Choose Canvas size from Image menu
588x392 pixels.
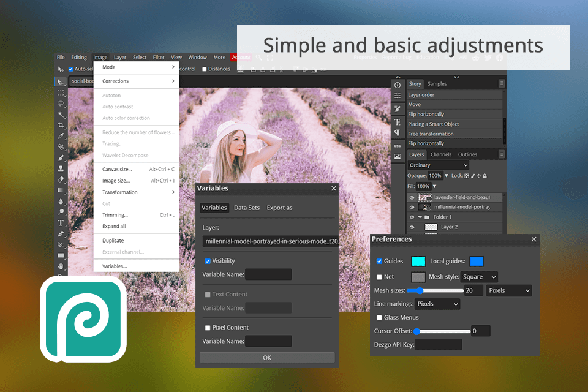[117, 169]
